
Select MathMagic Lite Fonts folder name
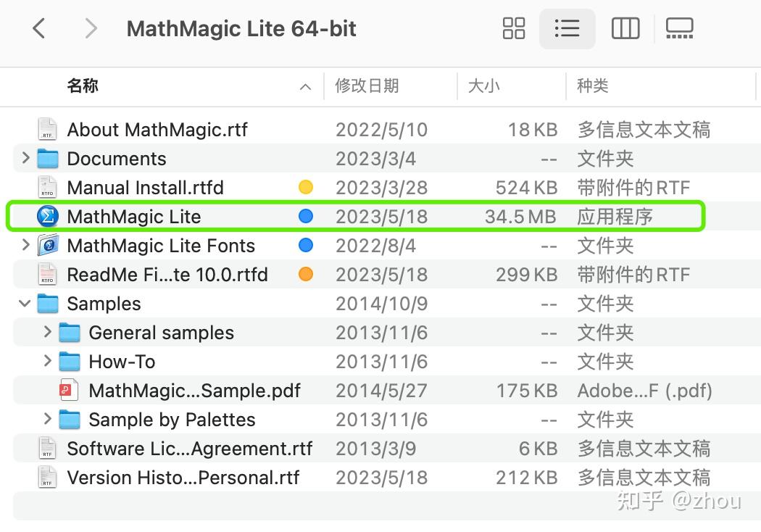(x=161, y=246)
